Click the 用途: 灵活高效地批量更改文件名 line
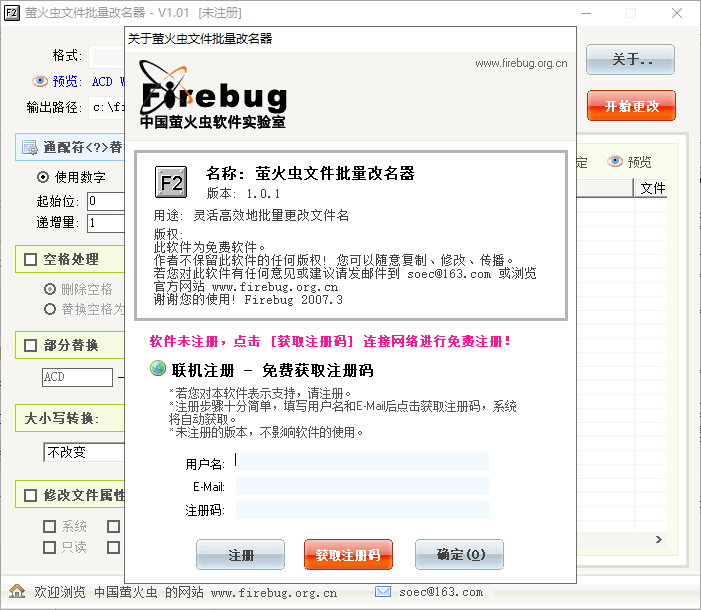Image resolution: width=701 pixels, height=610 pixels. (251, 216)
